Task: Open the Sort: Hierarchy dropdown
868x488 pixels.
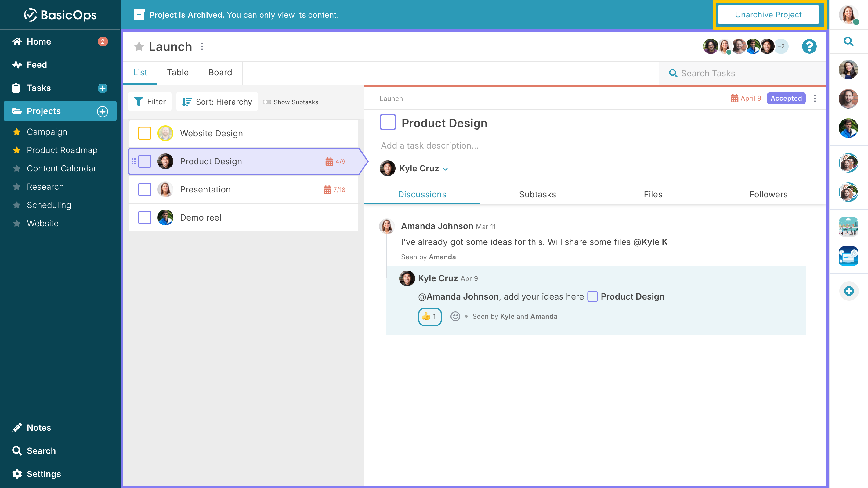Action: coord(217,102)
